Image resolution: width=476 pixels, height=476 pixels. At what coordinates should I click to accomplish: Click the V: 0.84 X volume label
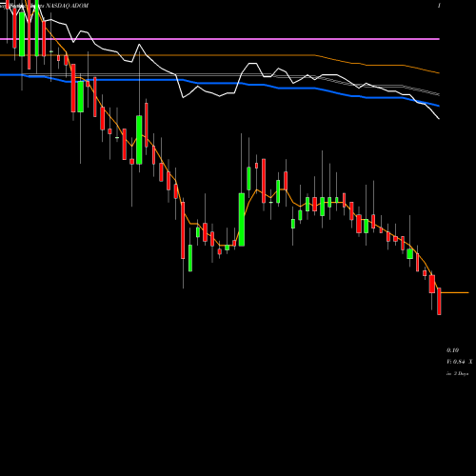pyautogui.click(x=459, y=362)
